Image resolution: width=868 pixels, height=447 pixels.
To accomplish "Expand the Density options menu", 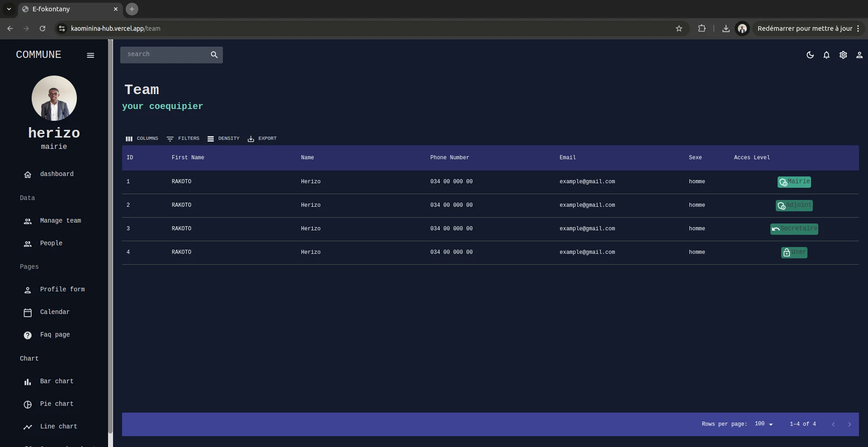I will click(x=223, y=138).
